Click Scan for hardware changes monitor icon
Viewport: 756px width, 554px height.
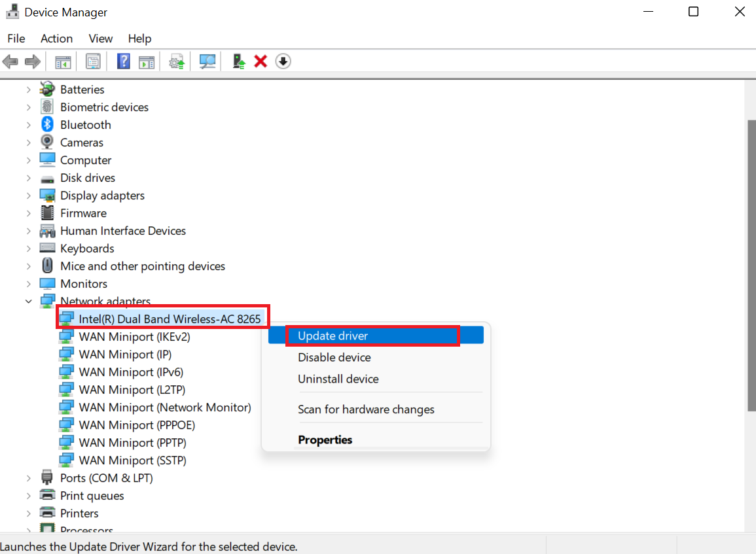coord(207,61)
